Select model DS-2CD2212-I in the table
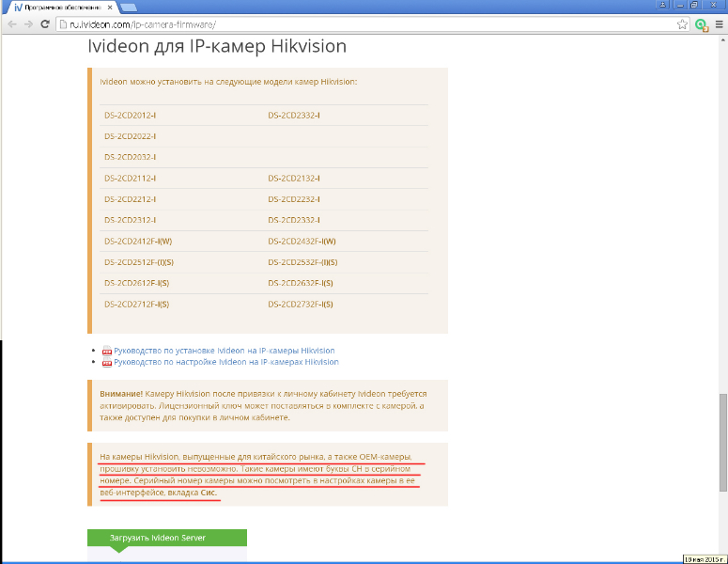The image size is (728, 564). point(130,199)
